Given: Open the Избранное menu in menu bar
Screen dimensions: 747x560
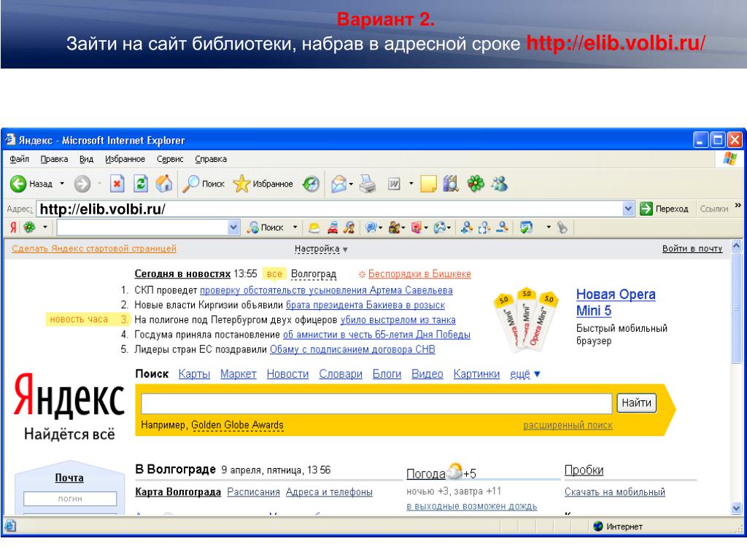Looking at the screenshot, I should [125, 159].
